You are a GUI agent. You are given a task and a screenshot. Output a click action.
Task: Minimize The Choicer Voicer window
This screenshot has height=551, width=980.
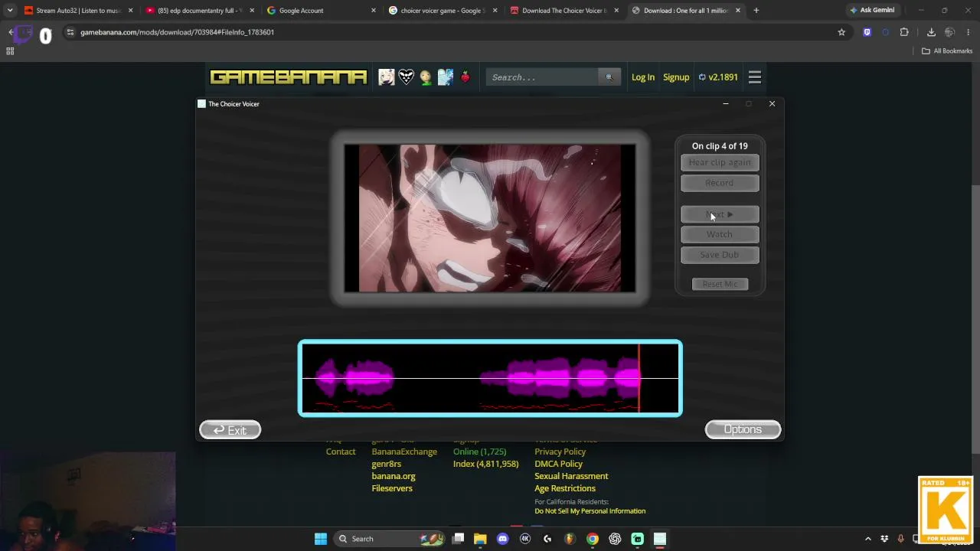[726, 104]
